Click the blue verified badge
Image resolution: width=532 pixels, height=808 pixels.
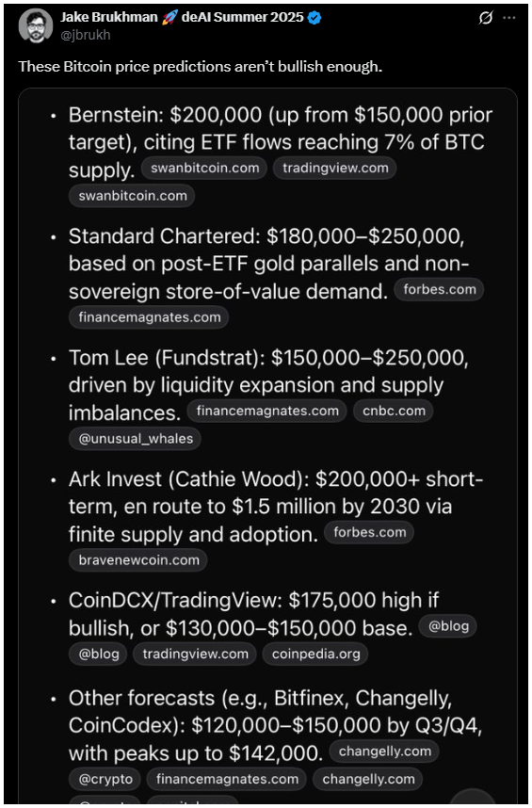pos(314,18)
